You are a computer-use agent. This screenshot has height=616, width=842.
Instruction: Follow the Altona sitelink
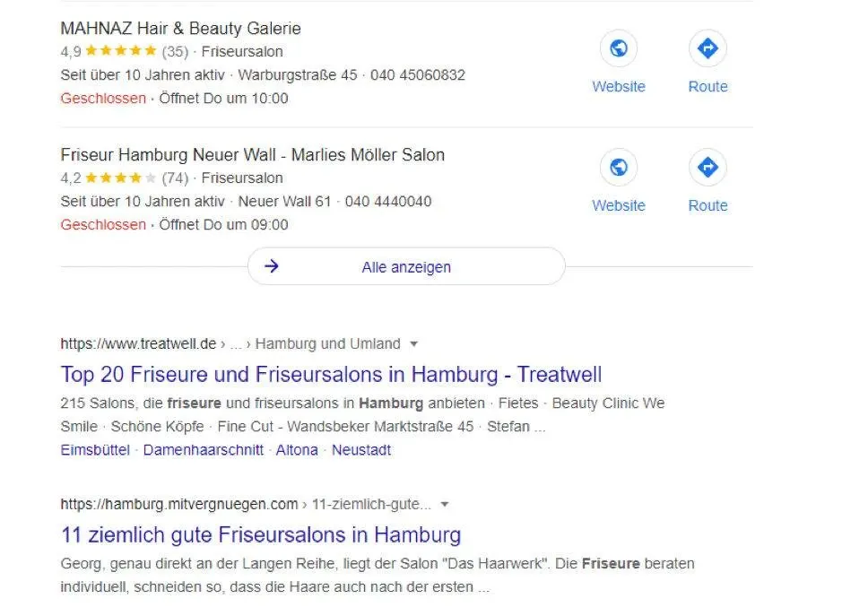297,450
